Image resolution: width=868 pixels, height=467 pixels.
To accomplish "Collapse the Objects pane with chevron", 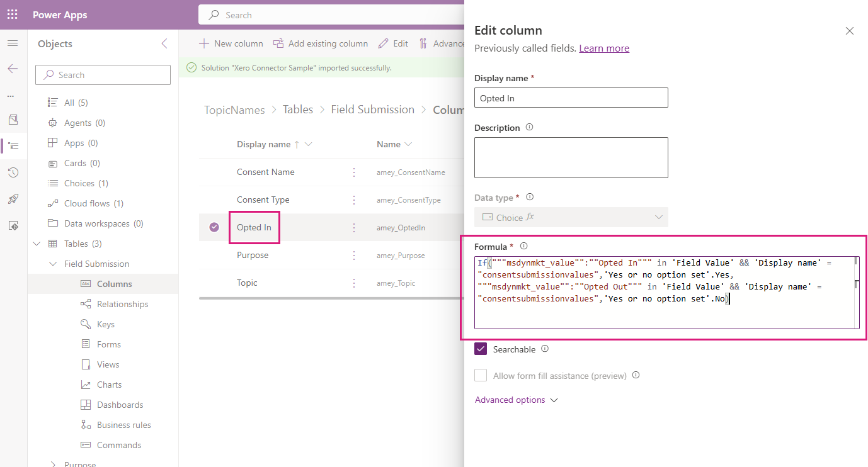I will click(164, 43).
